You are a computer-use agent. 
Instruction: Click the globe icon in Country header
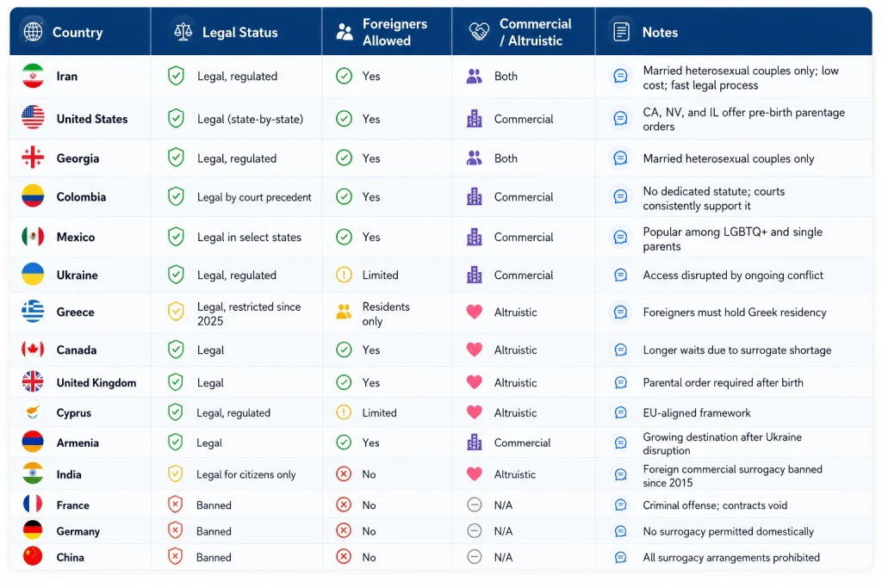point(34,32)
